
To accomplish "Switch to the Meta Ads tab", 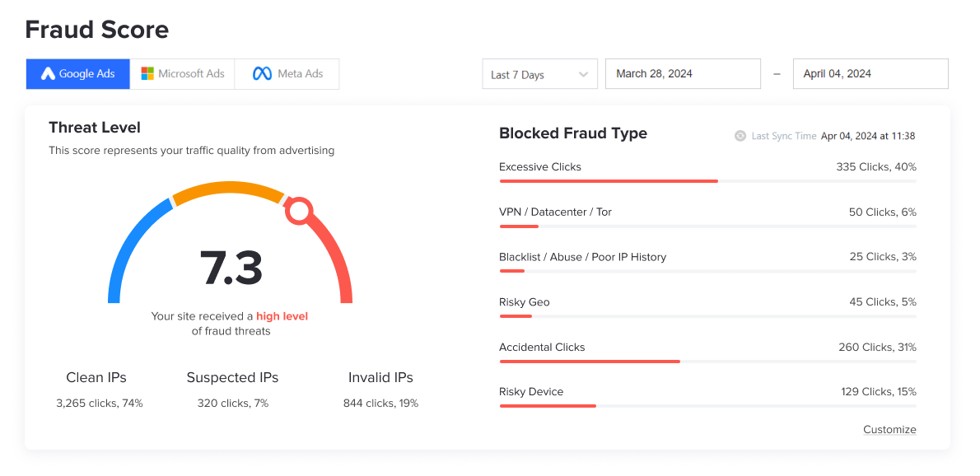I will click(x=287, y=73).
